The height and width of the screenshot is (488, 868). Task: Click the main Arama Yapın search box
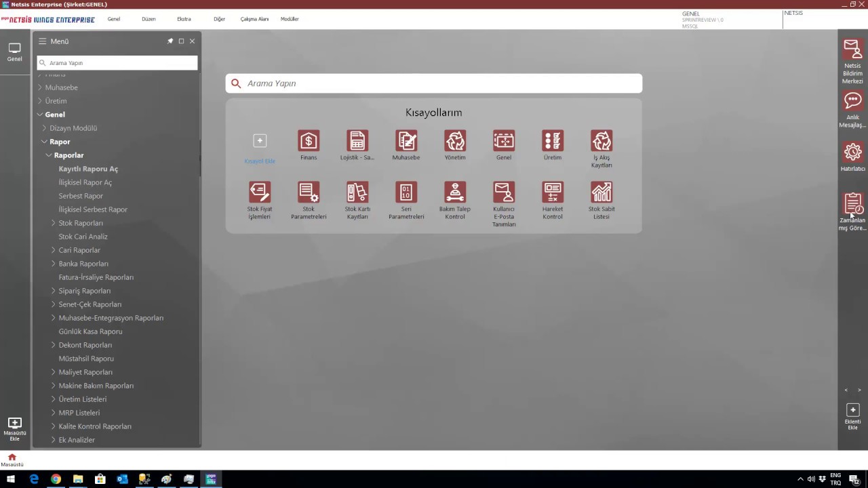click(434, 83)
